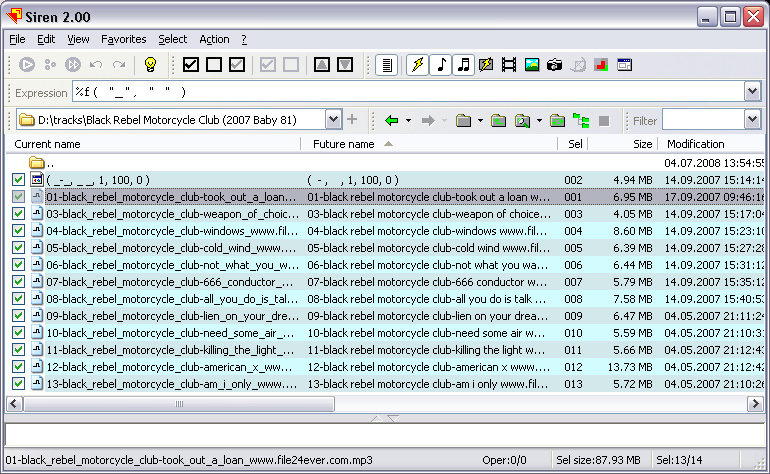Sort by Sel column header
The image size is (770, 474).
tap(573, 144)
